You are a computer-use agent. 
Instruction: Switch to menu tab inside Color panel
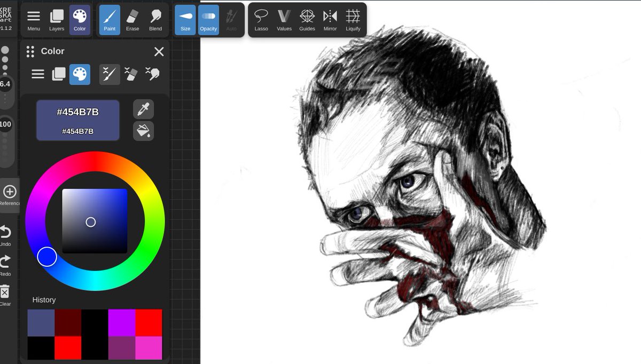pyautogui.click(x=38, y=74)
